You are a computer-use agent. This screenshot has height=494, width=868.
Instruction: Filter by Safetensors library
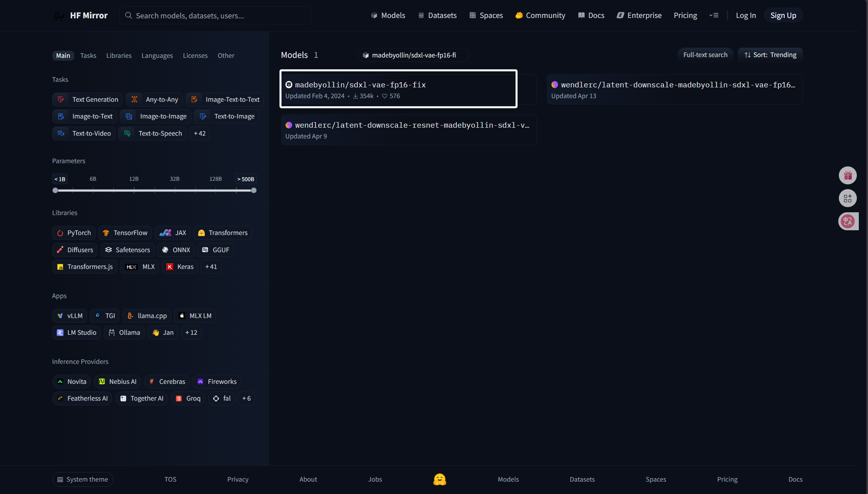click(x=127, y=250)
